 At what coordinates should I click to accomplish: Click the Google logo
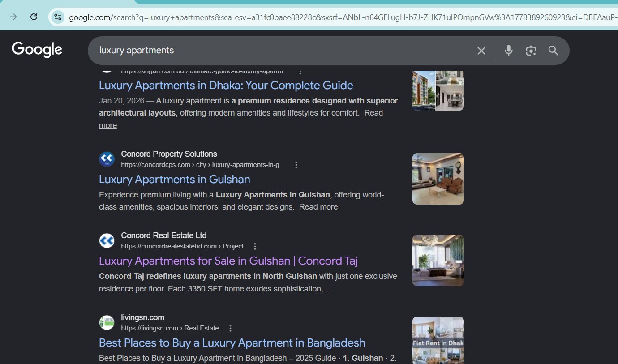point(37,50)
